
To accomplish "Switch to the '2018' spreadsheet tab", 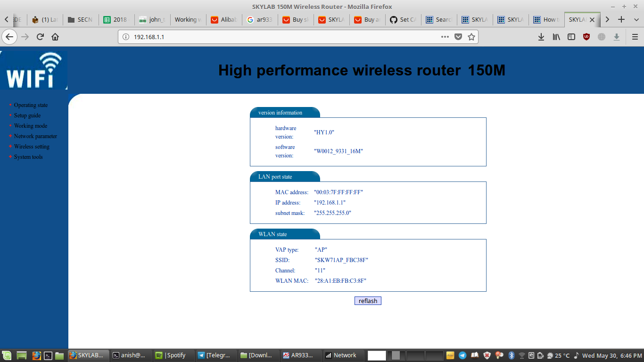I will [116, 20].
